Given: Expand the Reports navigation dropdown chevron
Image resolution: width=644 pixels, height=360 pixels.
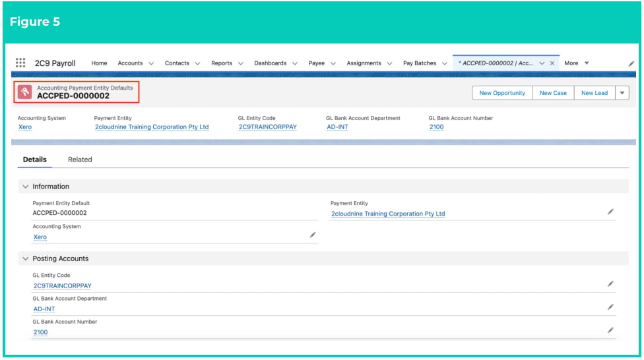Looking at the screenshot, I should coord(241,63).
